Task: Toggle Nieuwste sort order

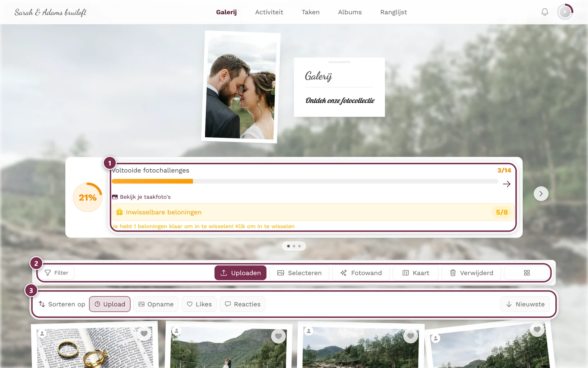Action: 525,304
